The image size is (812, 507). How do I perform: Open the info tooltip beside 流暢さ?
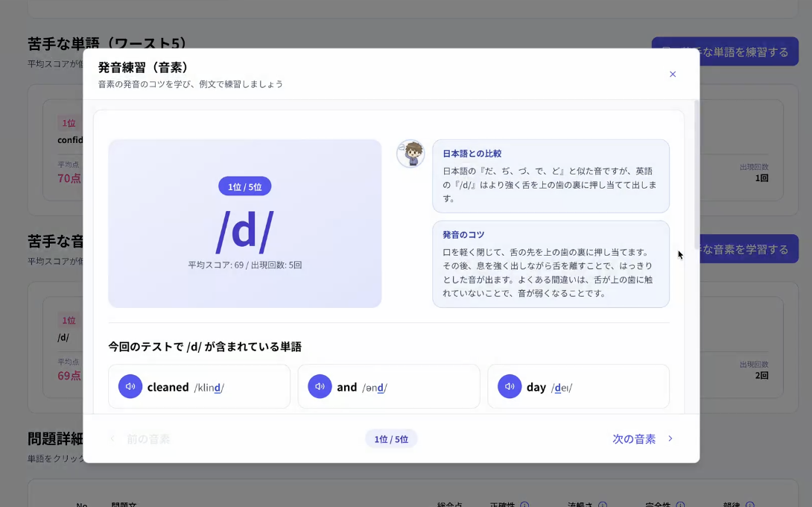pyautogui.click(x=602, y=505)
